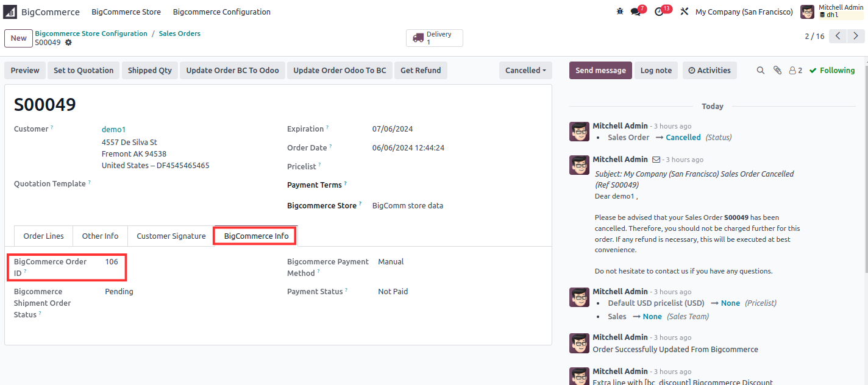Click the Not Paid payment status
The width and height of the screenshot is (868, 385).
click(393, 292)
